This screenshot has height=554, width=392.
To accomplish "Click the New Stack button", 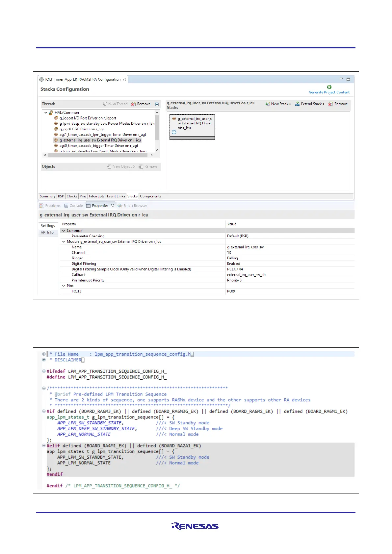I will point(278,104).
